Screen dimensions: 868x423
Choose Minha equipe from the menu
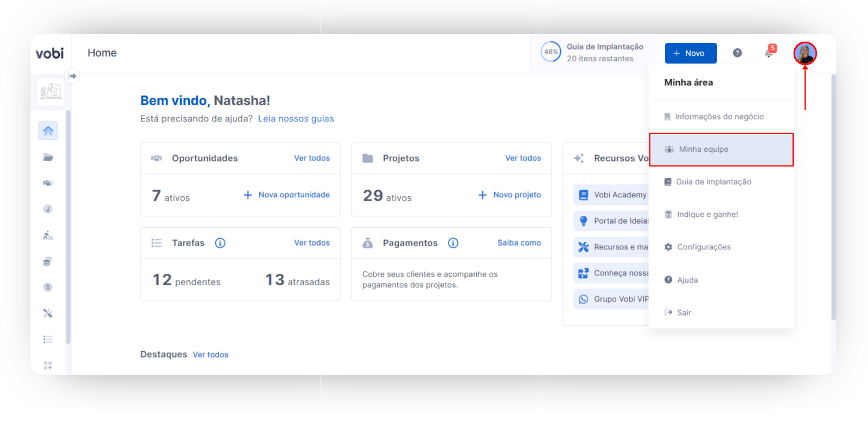(722, 149)
